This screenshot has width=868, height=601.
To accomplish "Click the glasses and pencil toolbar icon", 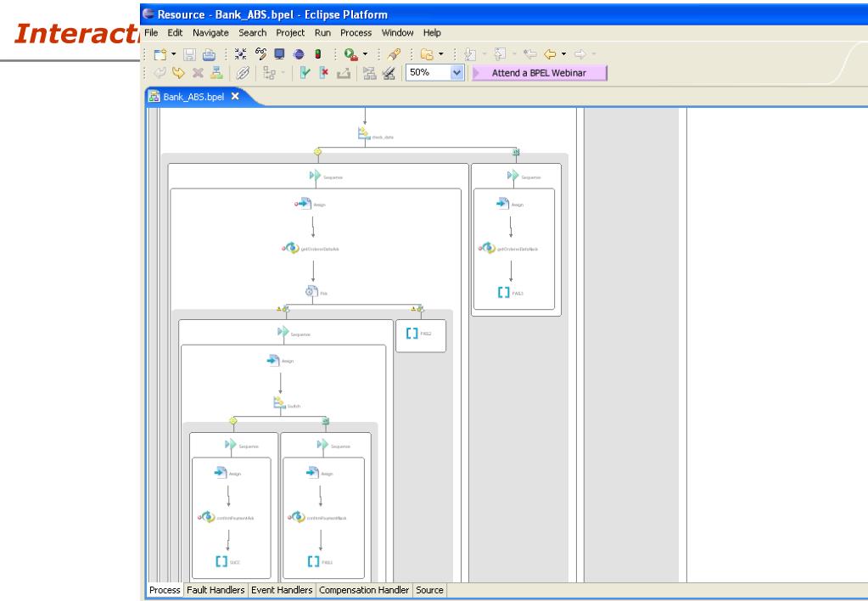I will (260, 53).
